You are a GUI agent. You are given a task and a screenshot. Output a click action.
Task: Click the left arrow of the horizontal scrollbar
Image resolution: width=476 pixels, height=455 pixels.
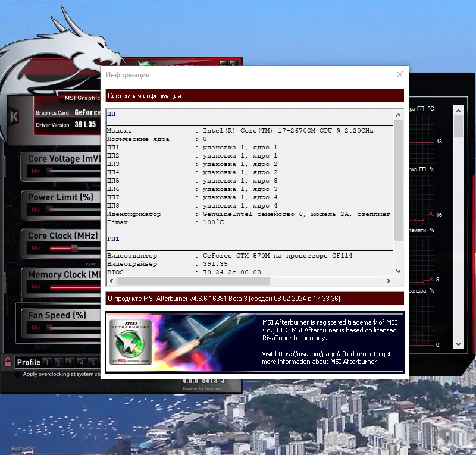point(111,281)
